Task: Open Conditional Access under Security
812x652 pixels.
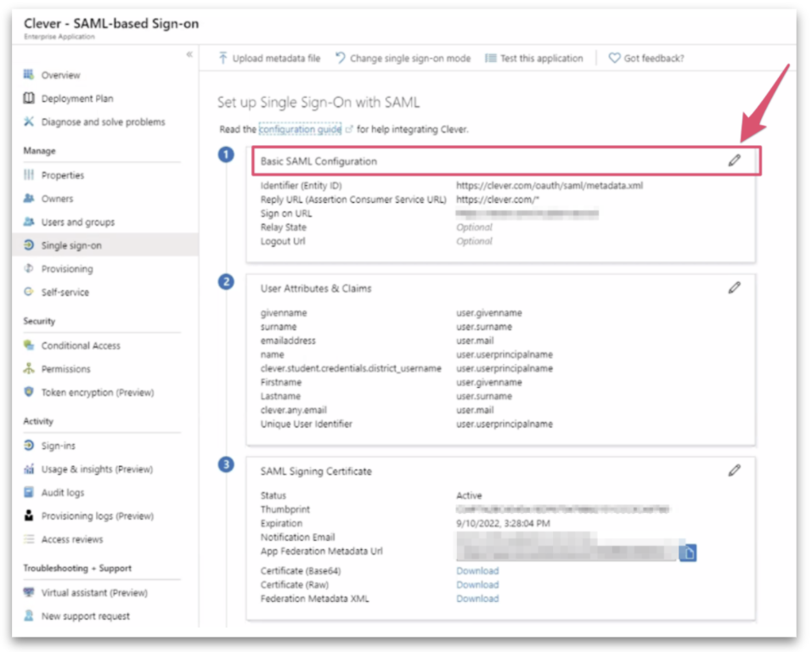Action: pos(76,346)
